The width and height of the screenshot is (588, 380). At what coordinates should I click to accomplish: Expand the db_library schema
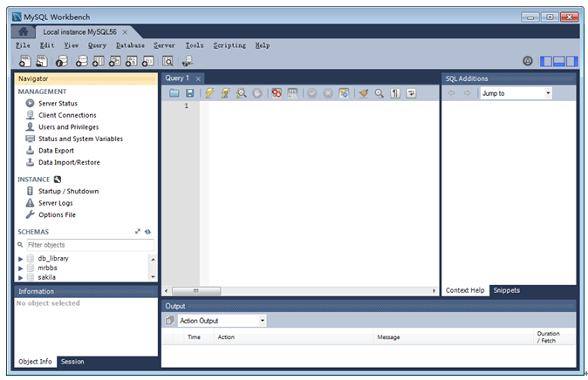pyautogui.click(x=21, y=259)
